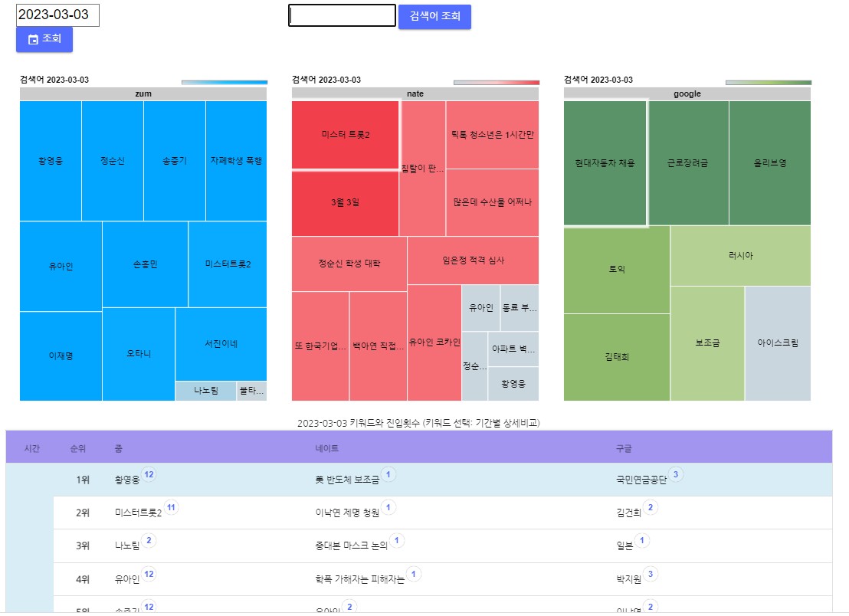Click the 송중기 tile in zum treemap
The width and height of the screenshot is (849, 616).
click(175, 161)
